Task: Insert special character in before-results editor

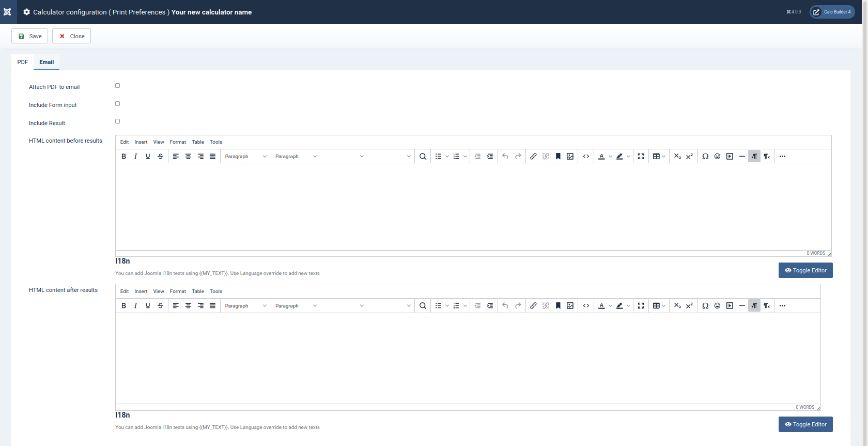Action: 705,156
